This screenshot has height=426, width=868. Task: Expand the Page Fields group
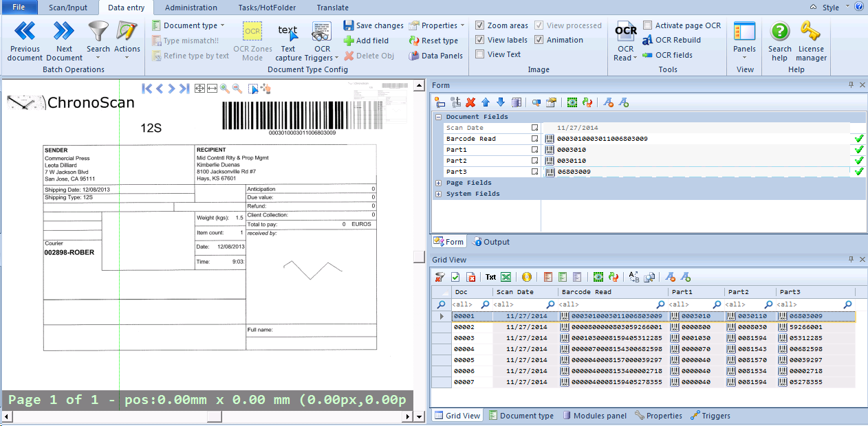(x=439, y=183)
